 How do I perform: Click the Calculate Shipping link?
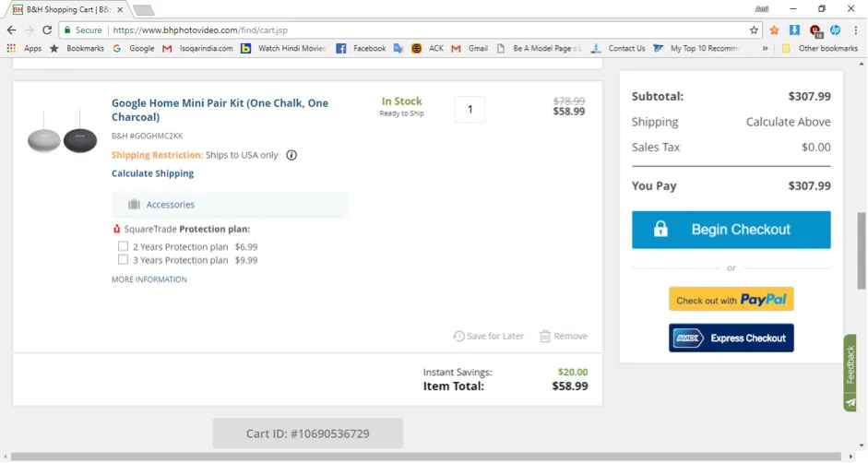152,173
